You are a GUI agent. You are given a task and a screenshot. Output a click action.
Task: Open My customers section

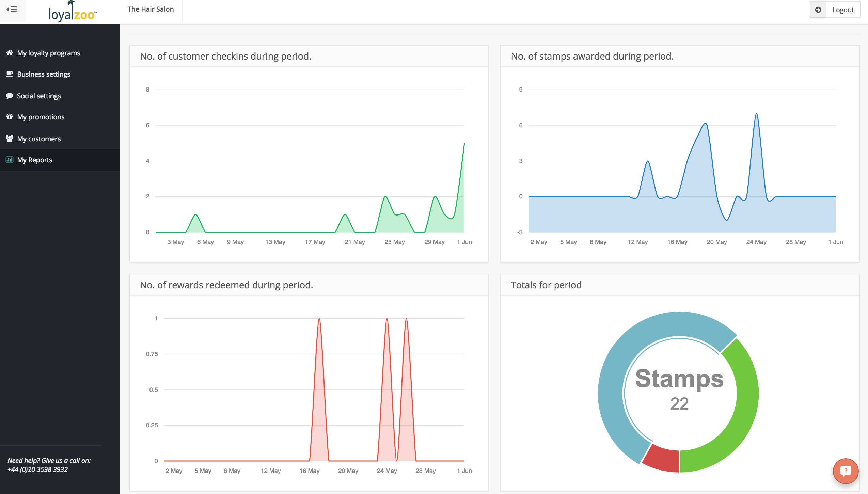click(39, 139)
